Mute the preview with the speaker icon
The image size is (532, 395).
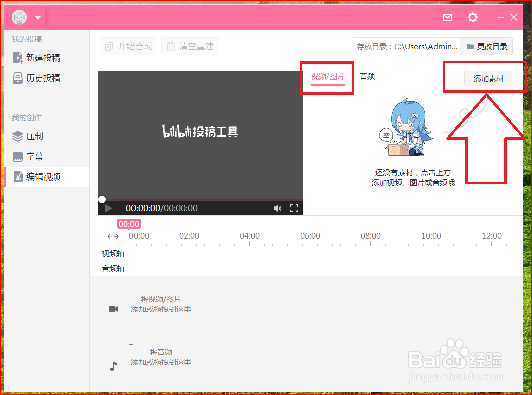point(277,208)
